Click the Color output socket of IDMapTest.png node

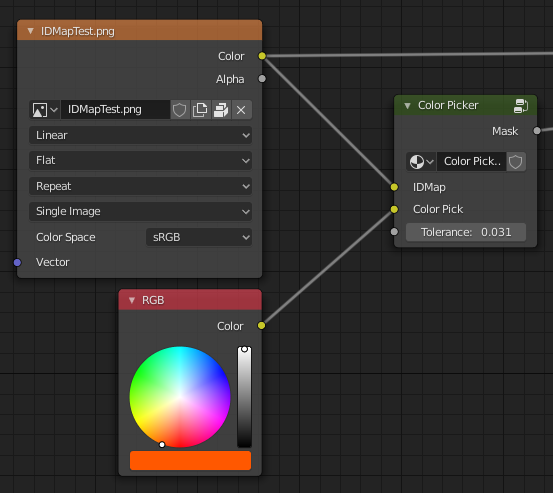262,56
